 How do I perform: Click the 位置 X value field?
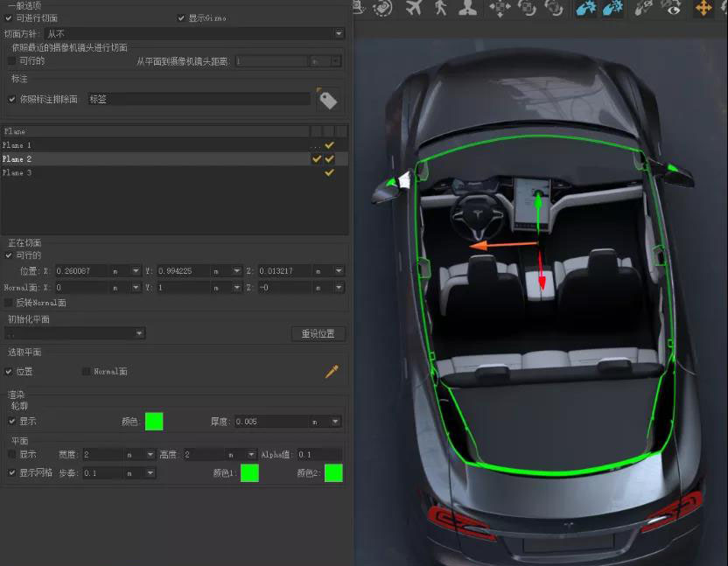point(82,271)
